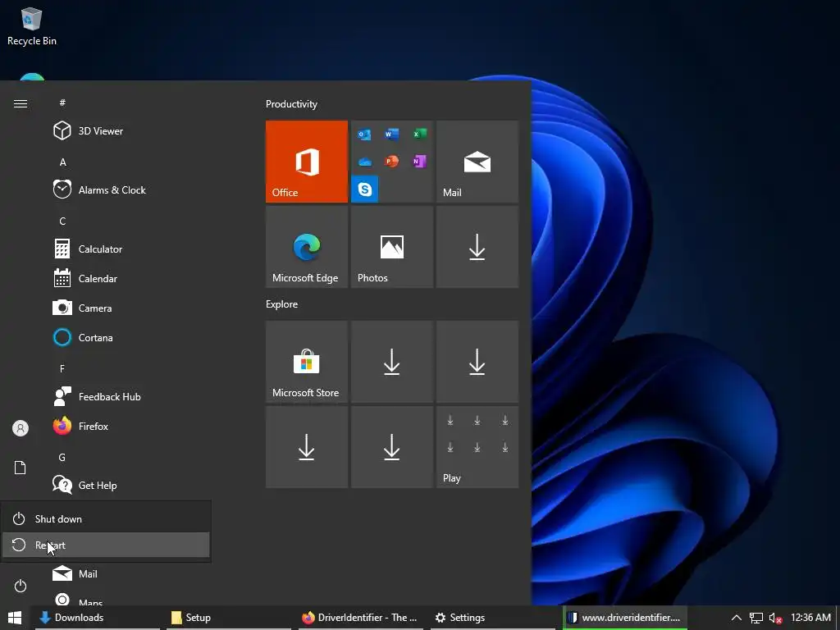This screenshot has height=630, width=840.
Task: Select the Recycle Bin on desktop
Action: pos(32,27)
